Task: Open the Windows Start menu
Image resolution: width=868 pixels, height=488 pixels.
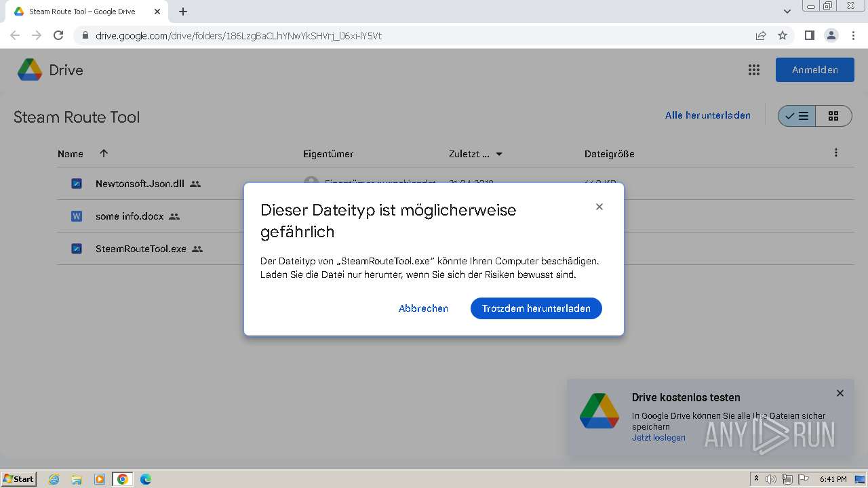Action: (19, 479)
